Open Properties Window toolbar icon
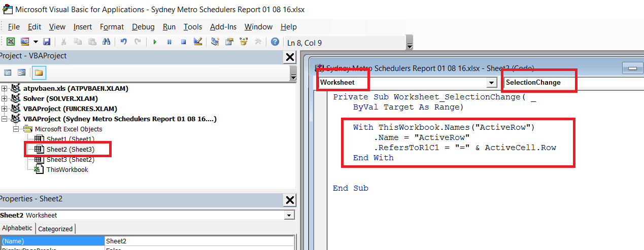The width and height of the screenshot is (644, 250). [229, 42]
